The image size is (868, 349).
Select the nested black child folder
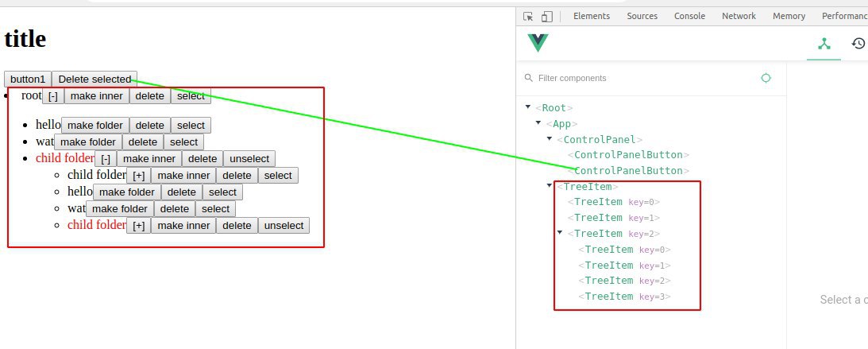[x=278, y=176]
